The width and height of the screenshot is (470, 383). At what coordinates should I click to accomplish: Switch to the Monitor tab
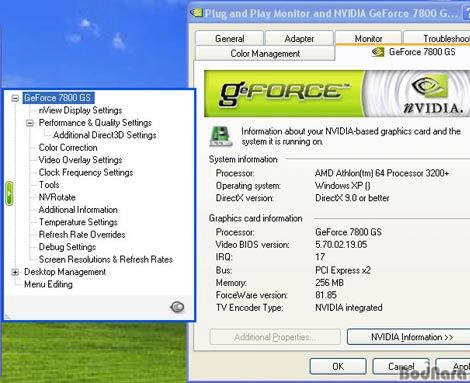(368, 39)
